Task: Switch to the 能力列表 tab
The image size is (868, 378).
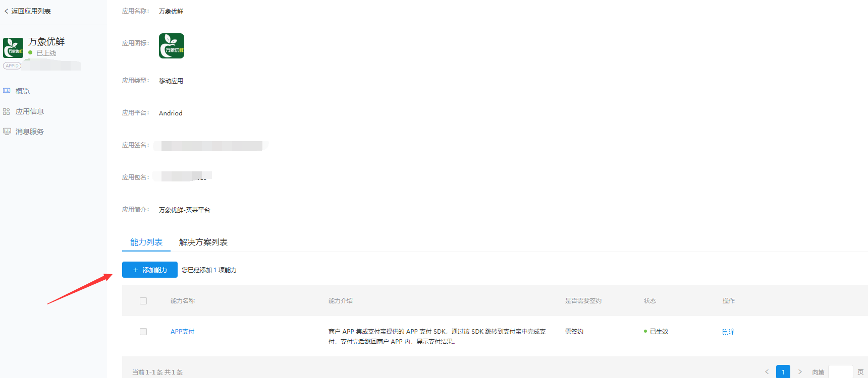Action: (146, 242)
